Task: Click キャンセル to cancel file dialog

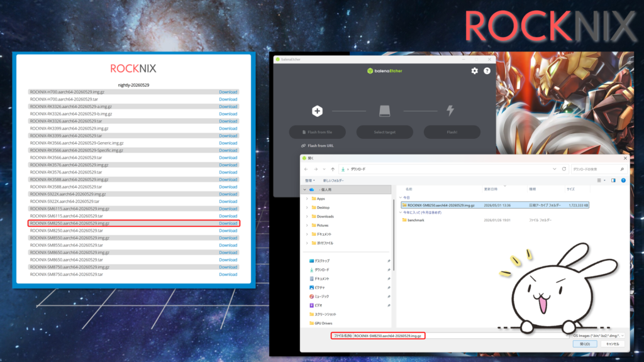Action: pos(613,344)
